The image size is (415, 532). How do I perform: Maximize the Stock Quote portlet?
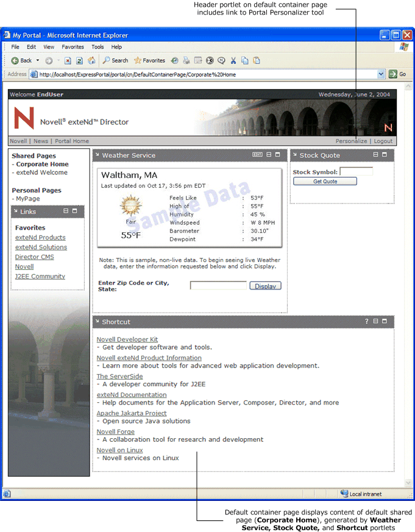click(385, 154)
